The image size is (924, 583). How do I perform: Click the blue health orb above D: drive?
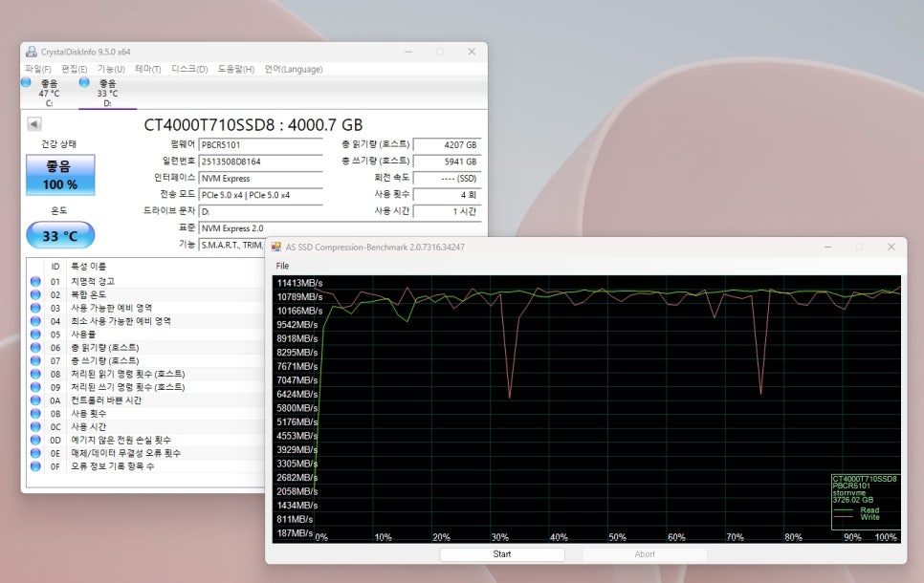[x=84, y=82]
